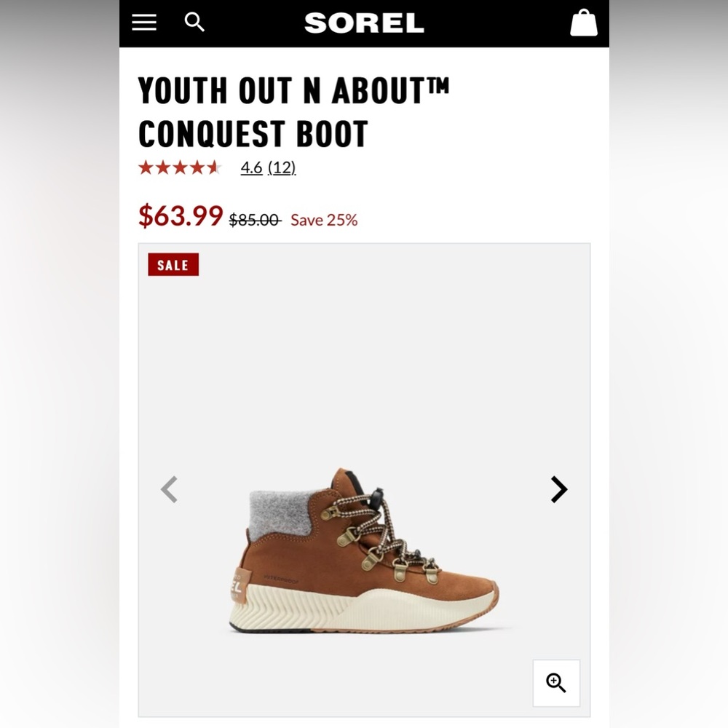Click the third star in the rating

[180, 167]
